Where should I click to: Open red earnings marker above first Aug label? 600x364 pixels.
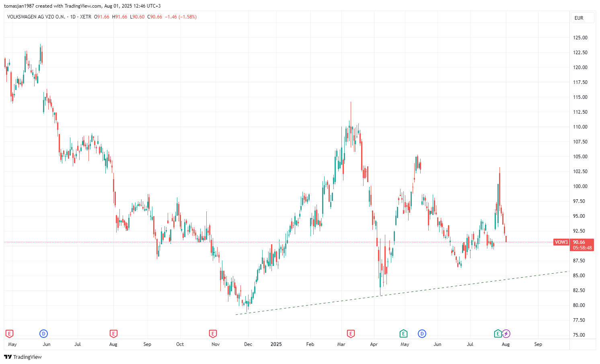coord(113,333)
